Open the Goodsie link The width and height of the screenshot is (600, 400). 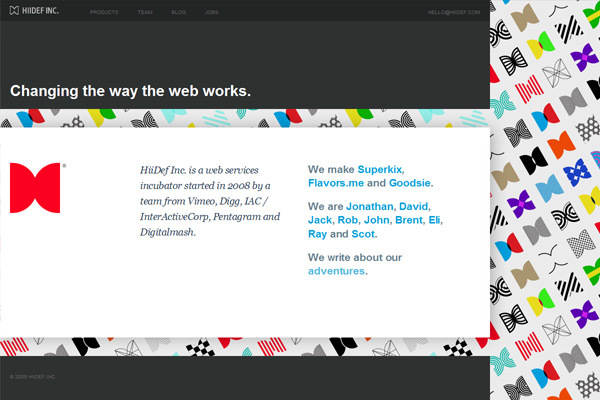[409, 183]
